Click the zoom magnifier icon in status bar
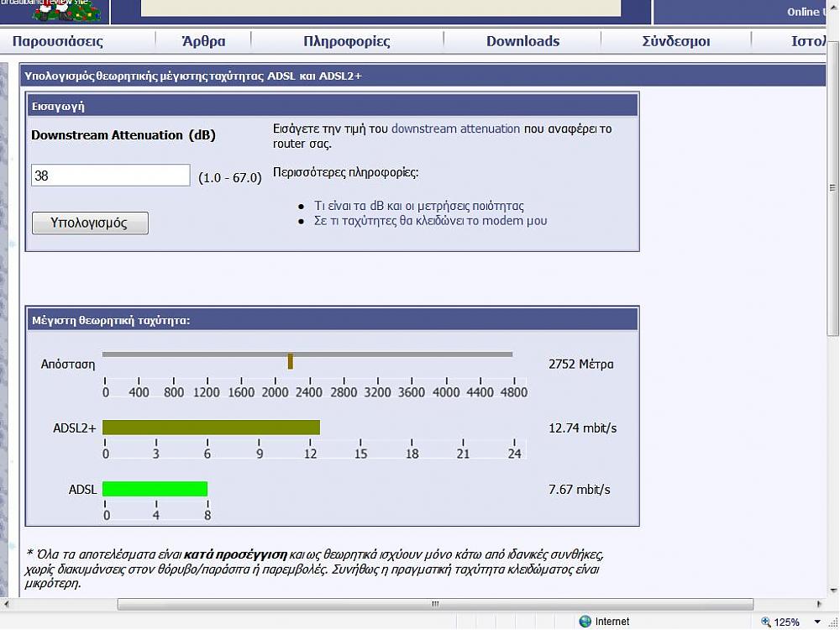This screenshot has height=630, width=840. pos(765,622)
